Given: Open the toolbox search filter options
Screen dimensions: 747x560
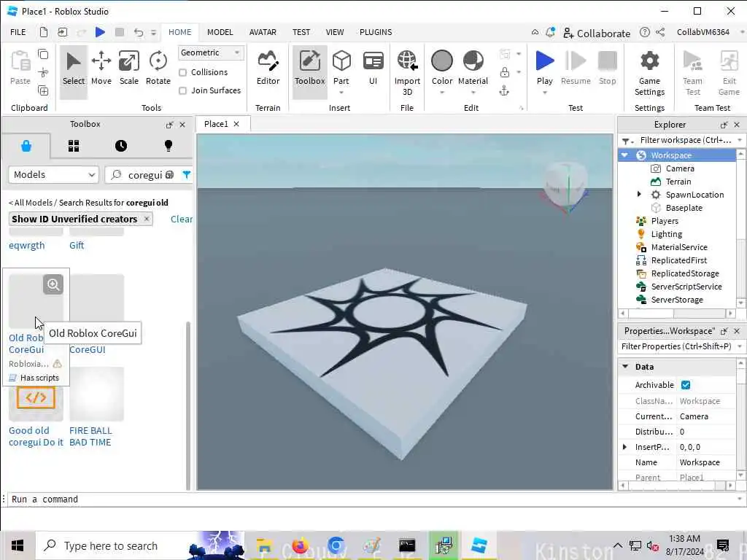Looking at the screenshot, I should 186,175.
